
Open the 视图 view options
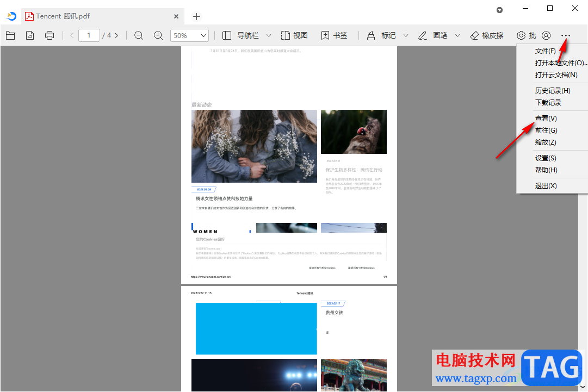[294, 35]
